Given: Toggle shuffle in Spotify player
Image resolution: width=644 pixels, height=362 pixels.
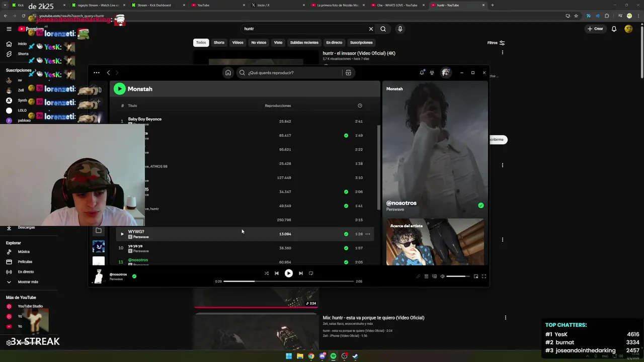Looking at the screenshot, I should pyautogui.click(x=266, y=274).
